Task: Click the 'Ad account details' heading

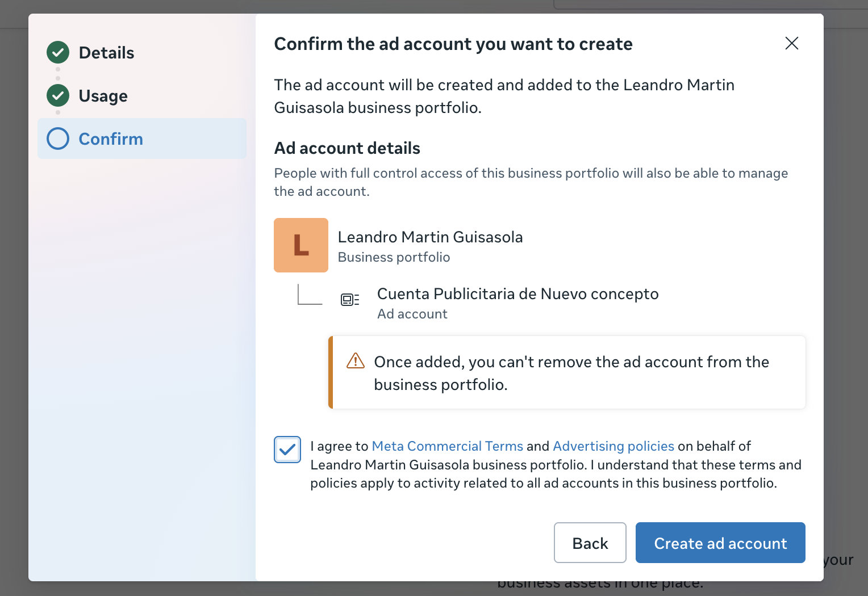Action: pyautogui.click(x=347, y=148)
